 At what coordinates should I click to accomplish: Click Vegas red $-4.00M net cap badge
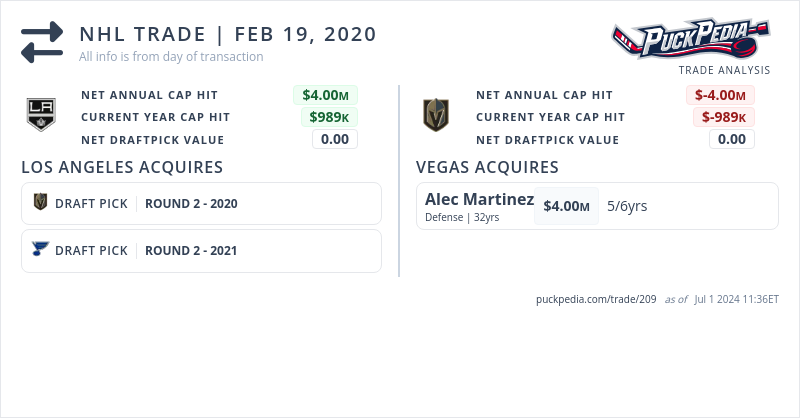point(720,95)
